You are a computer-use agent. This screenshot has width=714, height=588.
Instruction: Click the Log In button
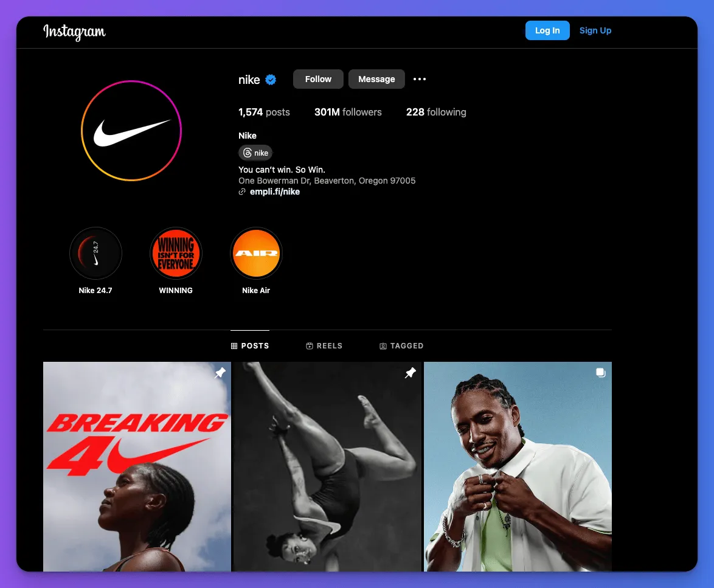point(547,30)
